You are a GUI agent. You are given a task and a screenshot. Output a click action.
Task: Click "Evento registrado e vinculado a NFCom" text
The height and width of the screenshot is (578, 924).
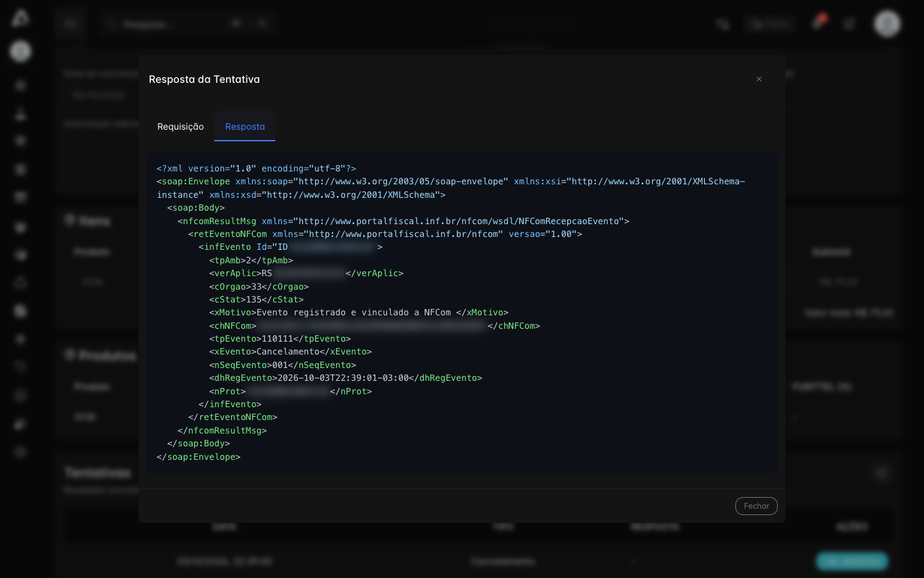(x=354, y=312)
